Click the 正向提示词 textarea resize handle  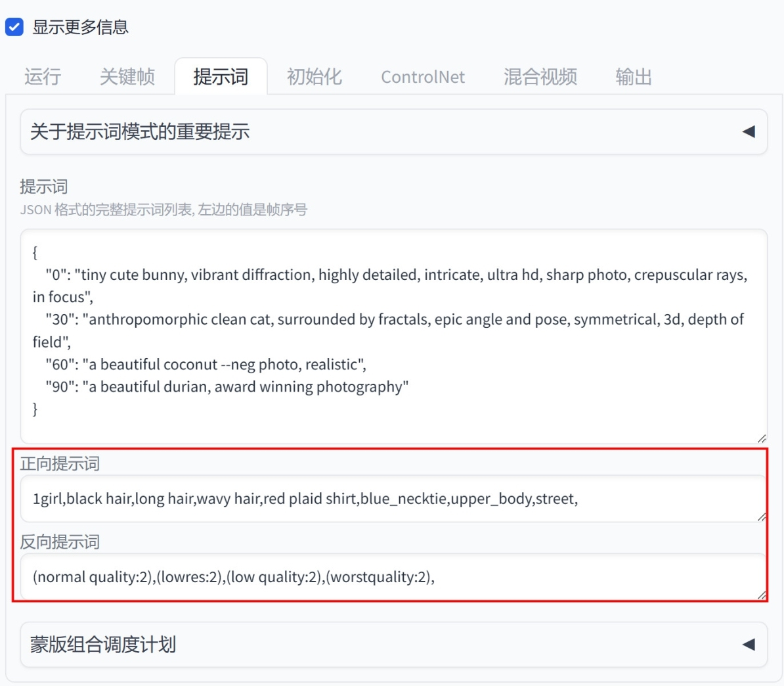762,517
